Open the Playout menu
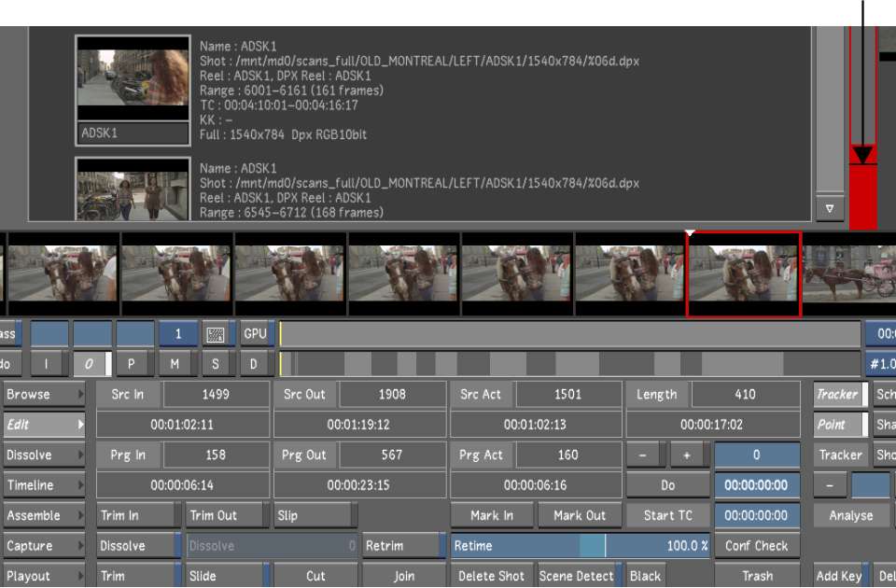 (44, 576)
